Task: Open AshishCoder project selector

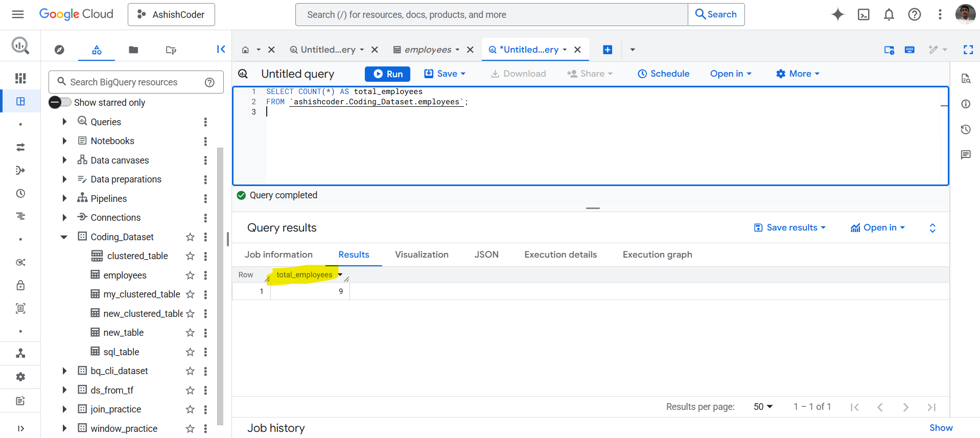Action: coord(171,14)
